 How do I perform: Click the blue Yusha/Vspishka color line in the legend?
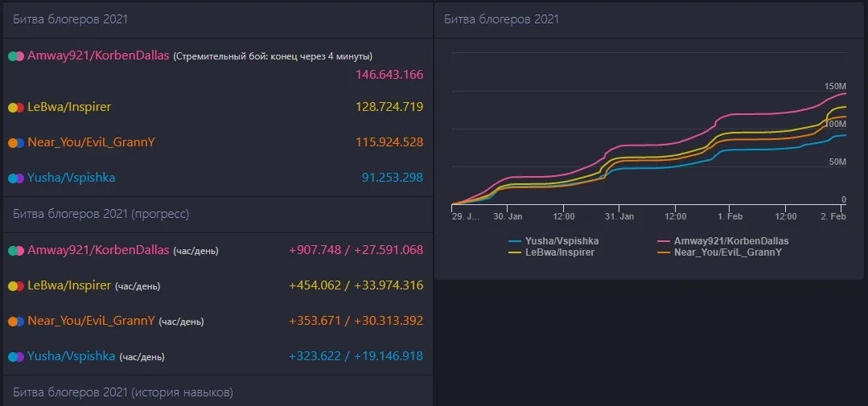click(515, 240)
